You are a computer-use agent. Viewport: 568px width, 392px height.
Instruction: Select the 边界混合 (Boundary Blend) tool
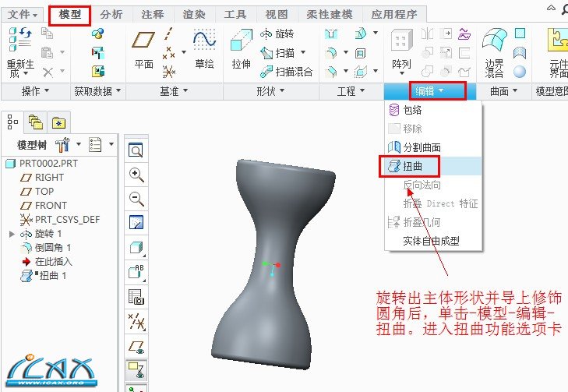(495, 53)
